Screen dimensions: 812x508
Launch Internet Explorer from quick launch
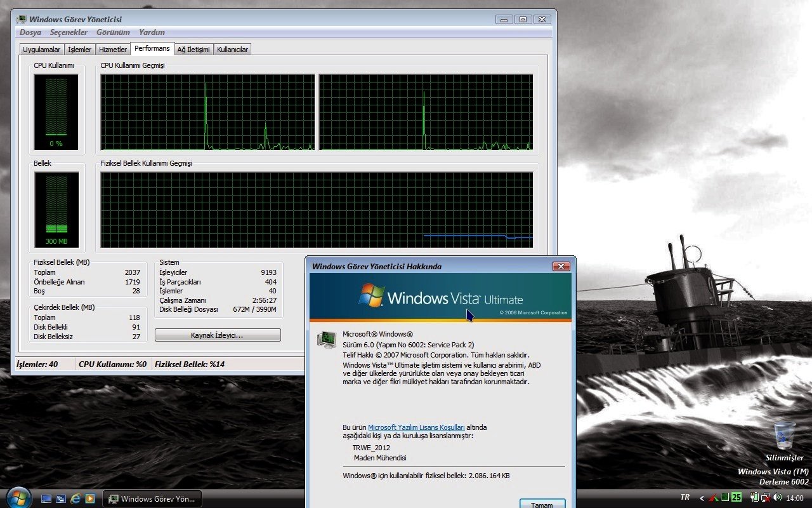(x=75, y=498)
